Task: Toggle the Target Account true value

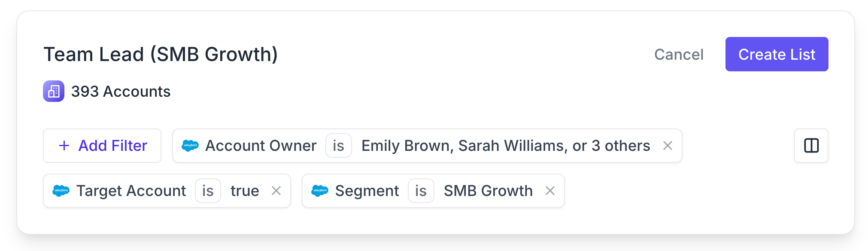Action: [245, 191]
